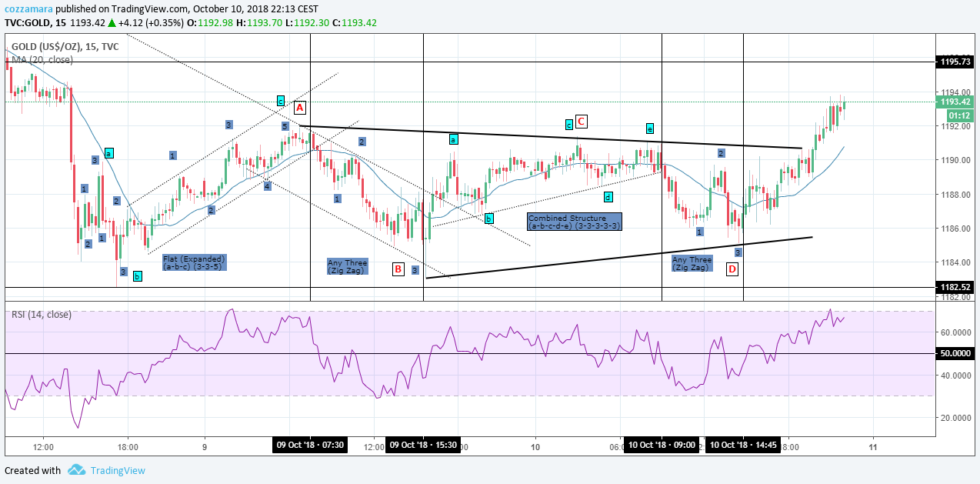Click the 09 Oct '18 15:30 time marker
The width and height of the screenshot is (980, 484).
point(423,446)
